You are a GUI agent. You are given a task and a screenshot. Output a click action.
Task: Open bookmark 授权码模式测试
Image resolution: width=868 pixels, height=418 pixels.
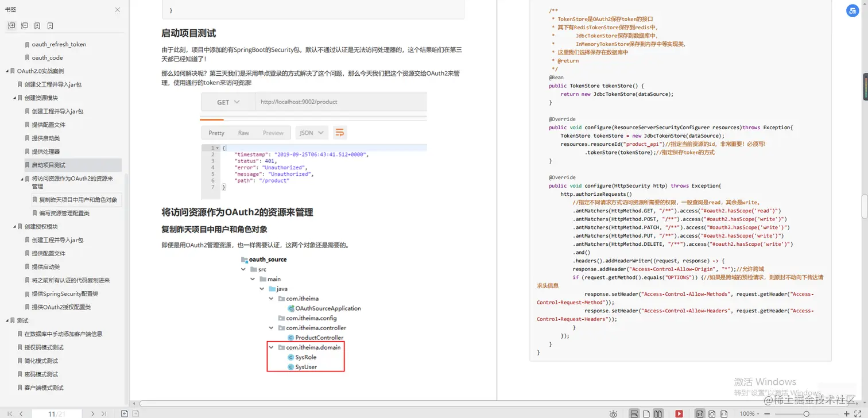click(x=44, y=347)
